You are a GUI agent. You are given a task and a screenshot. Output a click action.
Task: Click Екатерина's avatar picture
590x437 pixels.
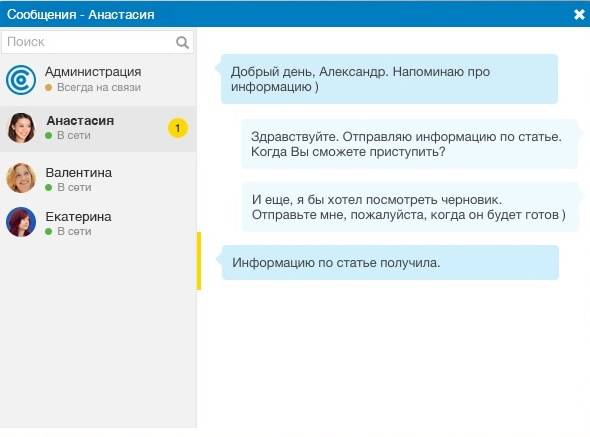pos(21,222)
